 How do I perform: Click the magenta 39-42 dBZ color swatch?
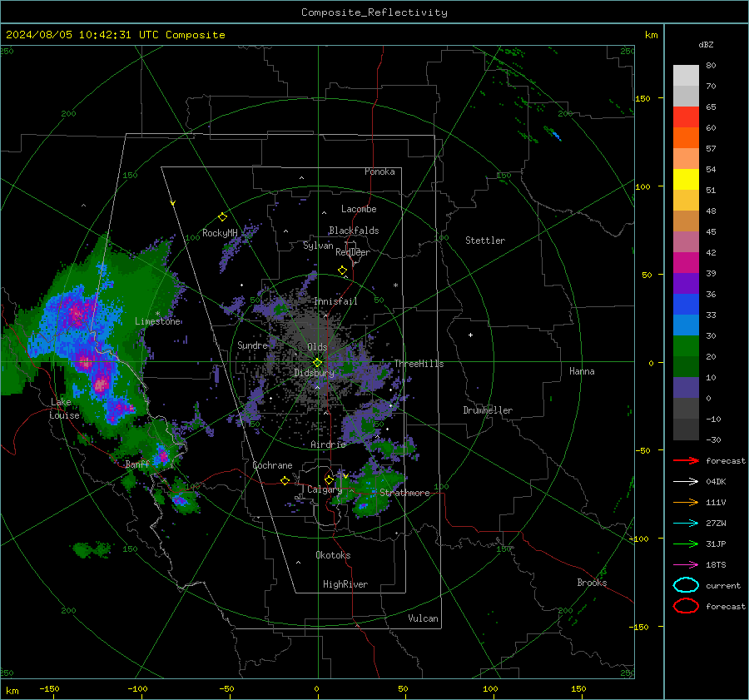(686, 263)
